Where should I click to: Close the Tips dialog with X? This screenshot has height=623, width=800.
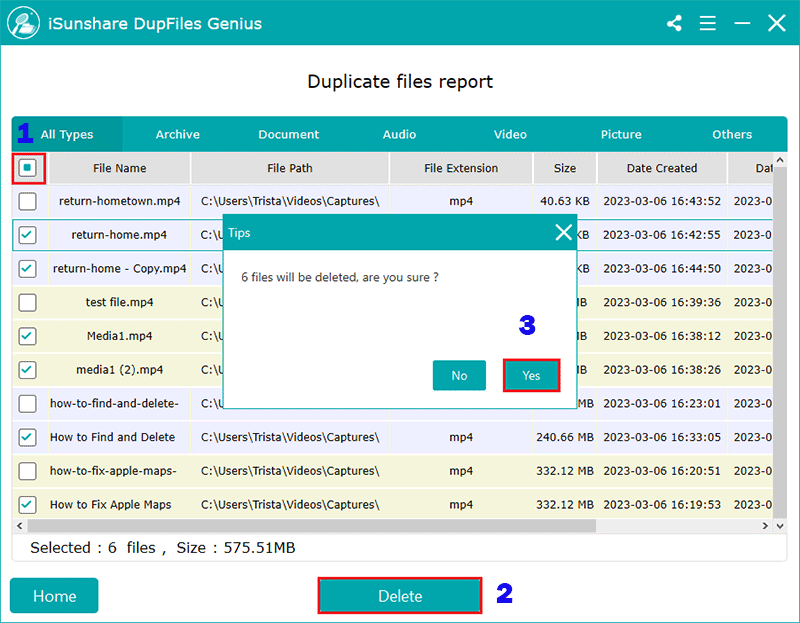(x=564, y=233)
